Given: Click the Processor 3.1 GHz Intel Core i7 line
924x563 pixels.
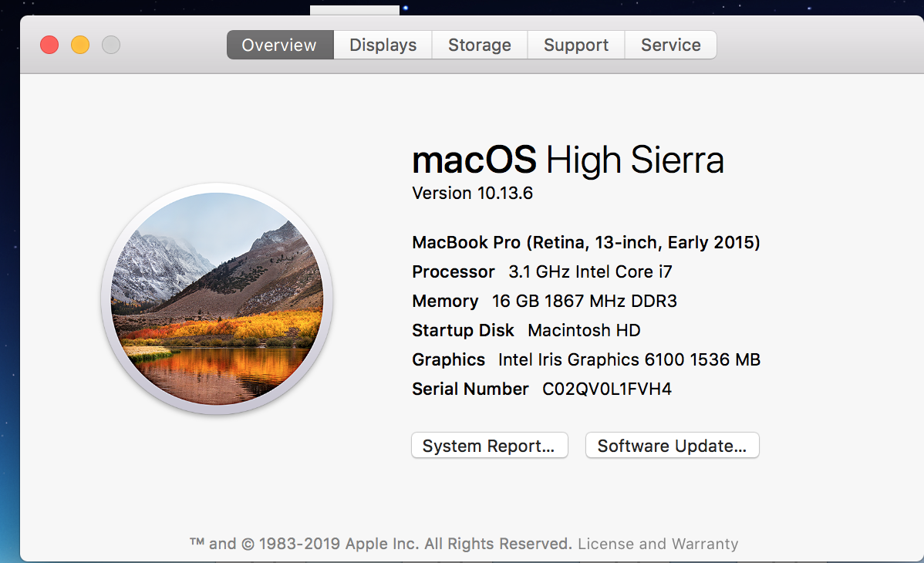Looking at the screenshot, I should click(x=542, y=271).
